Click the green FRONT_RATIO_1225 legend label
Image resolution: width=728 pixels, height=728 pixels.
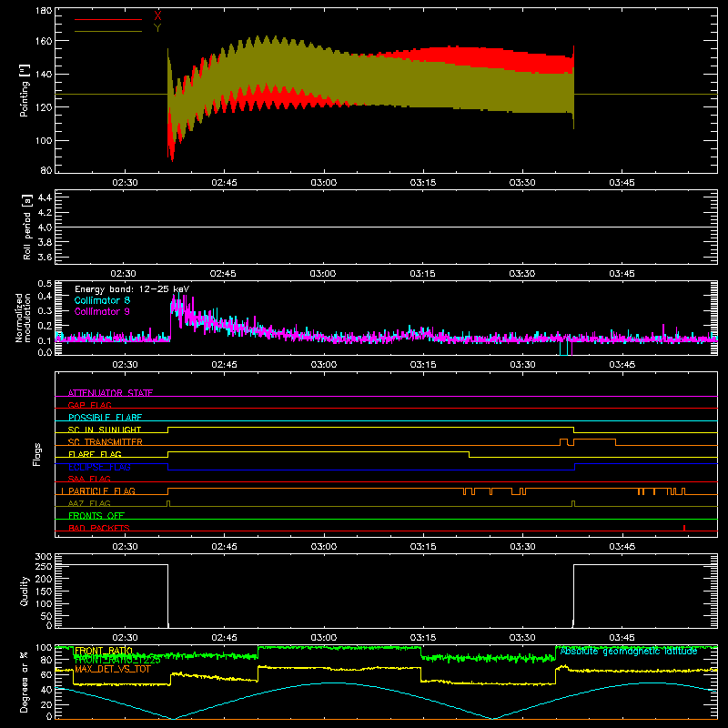tap(117, 659)
